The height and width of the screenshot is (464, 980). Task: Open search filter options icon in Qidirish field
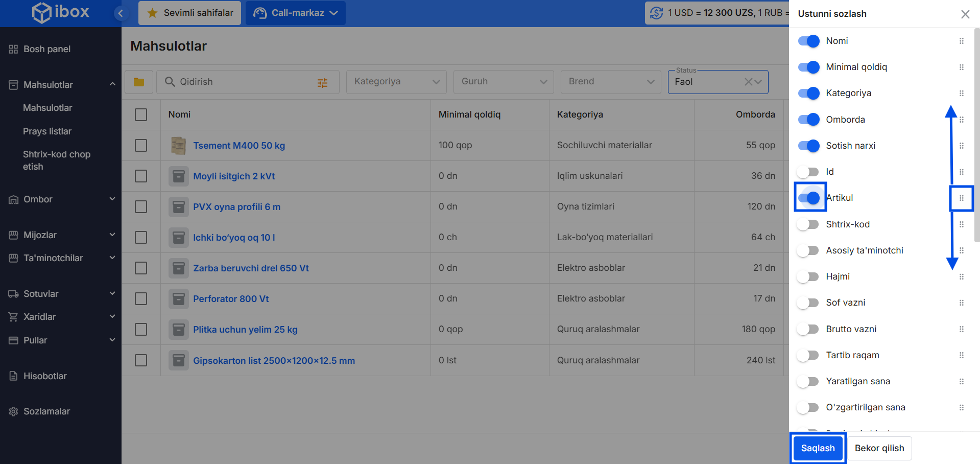tap(322, 82)
